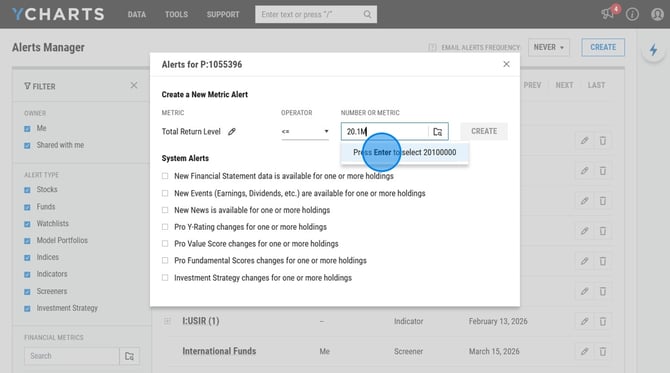Click the top search box
670x373 pixels.
tap(316, 14)
